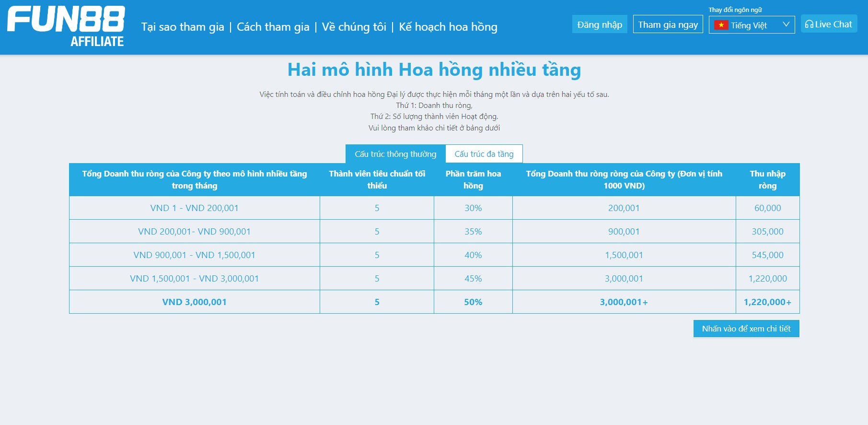The width and height of the screenshot is (868, 425).
Task: Click the Live Chat headset icon
Action: point(809,24)
